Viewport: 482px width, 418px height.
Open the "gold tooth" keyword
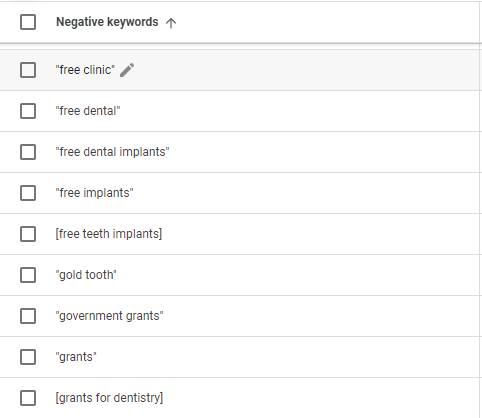point(86,275)
